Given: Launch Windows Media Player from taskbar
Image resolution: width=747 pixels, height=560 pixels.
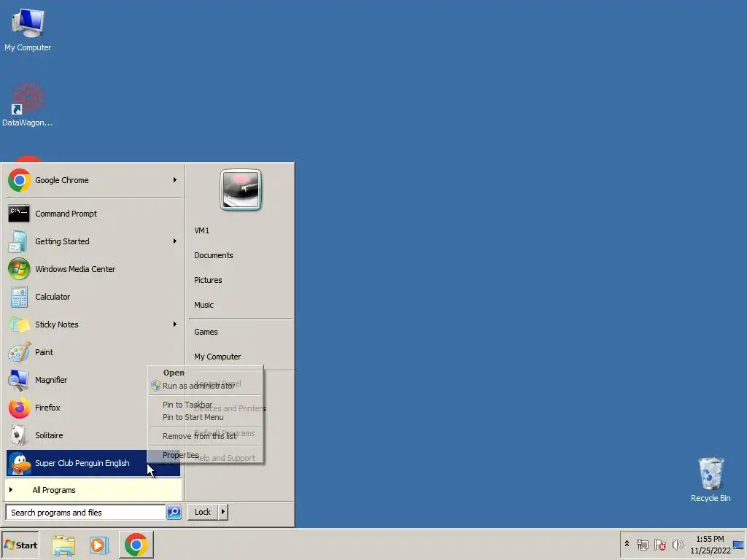Looking at the screenshot, I should coord(99,545).
